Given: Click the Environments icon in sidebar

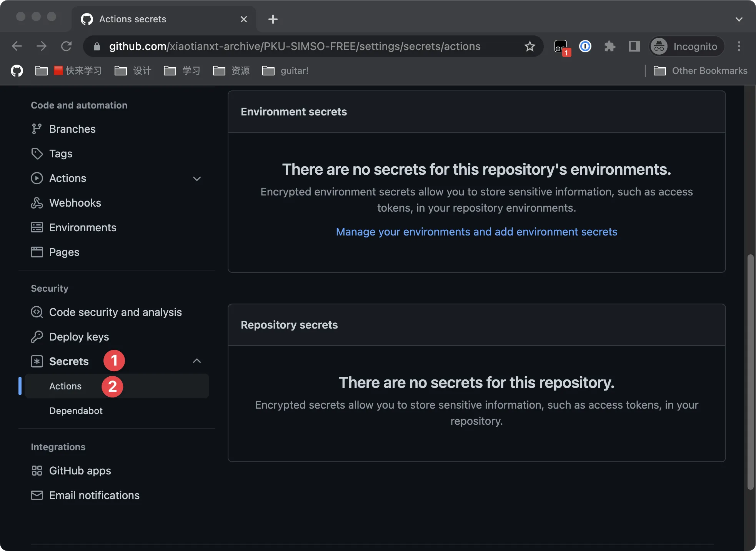Looking at the screenshot, I should click(37, 227).
